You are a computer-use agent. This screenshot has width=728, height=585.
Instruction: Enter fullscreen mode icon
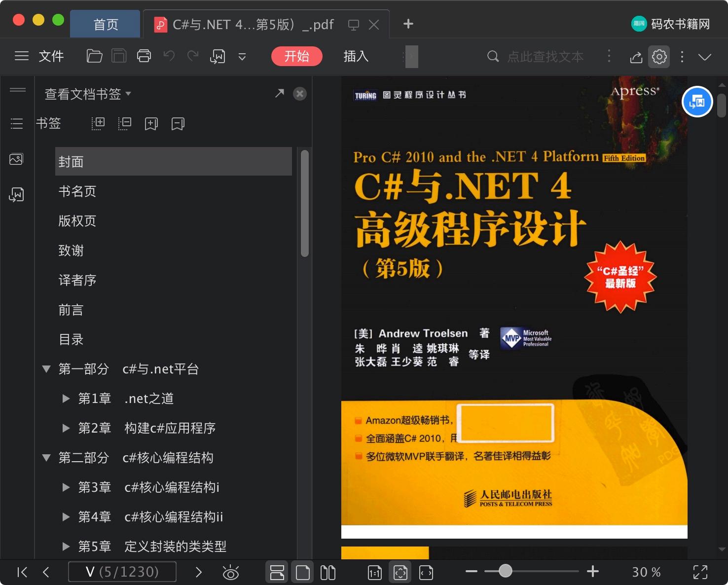tap(700, 572)
